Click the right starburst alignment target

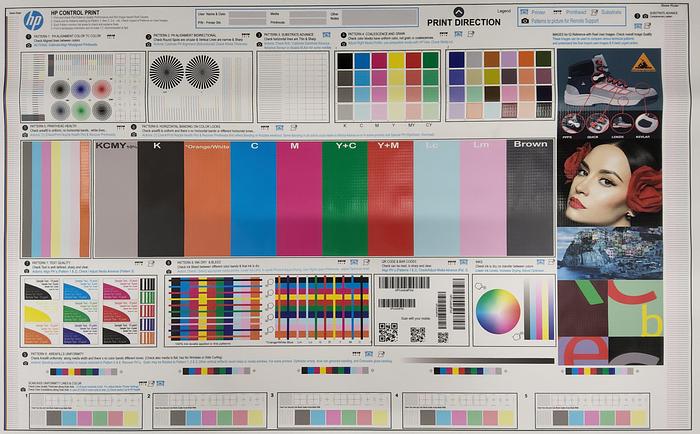[x=202, y=72]
